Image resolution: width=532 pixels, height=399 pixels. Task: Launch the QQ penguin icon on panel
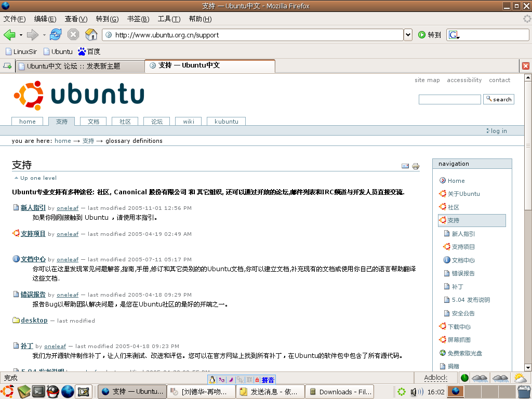(53, 392)
